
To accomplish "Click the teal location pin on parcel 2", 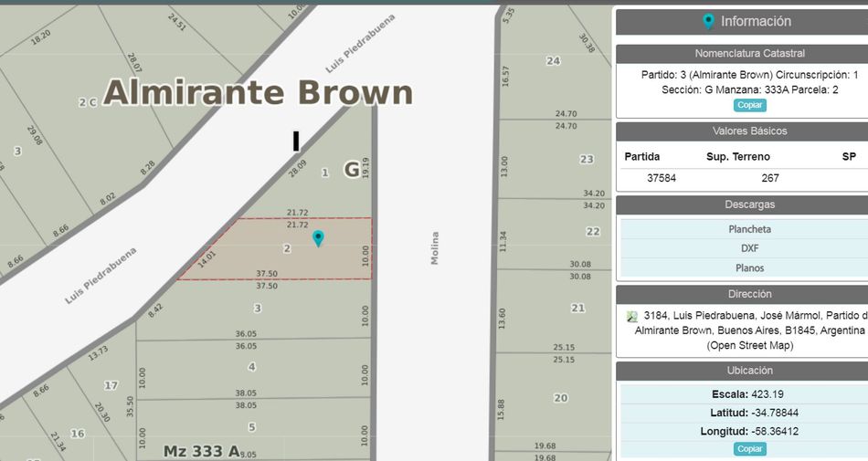I will pyautogui.click(x=318, y=238).
